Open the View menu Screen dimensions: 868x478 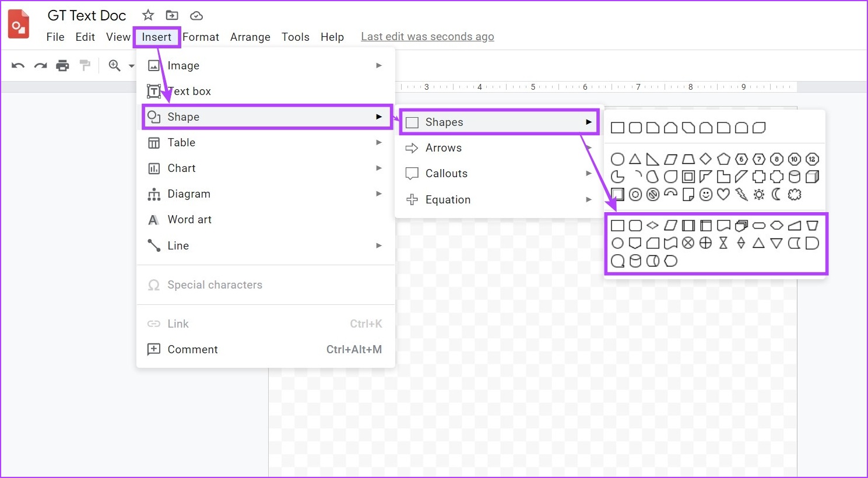pos(118,37)
